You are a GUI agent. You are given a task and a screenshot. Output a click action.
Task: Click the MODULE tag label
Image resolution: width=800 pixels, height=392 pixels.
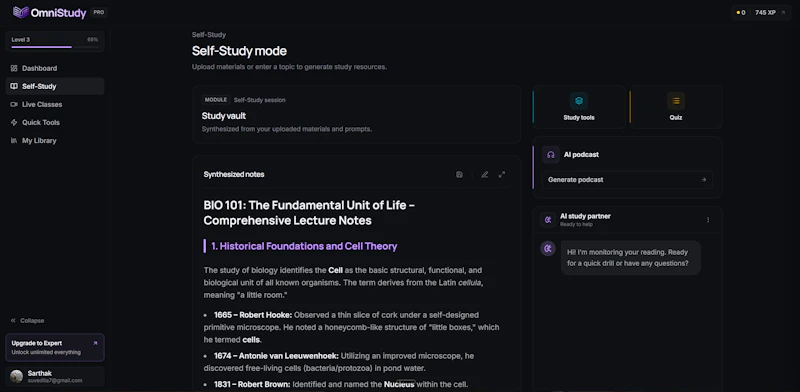point(216,100)
